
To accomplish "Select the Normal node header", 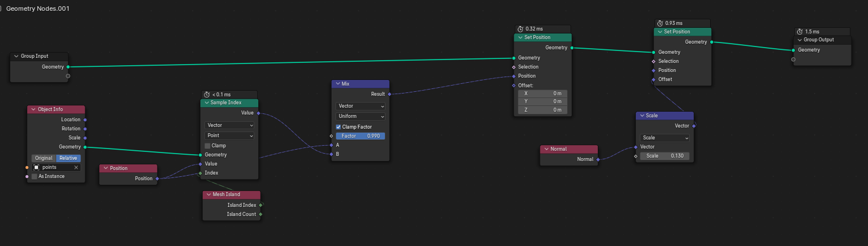I will coord(569,149).
